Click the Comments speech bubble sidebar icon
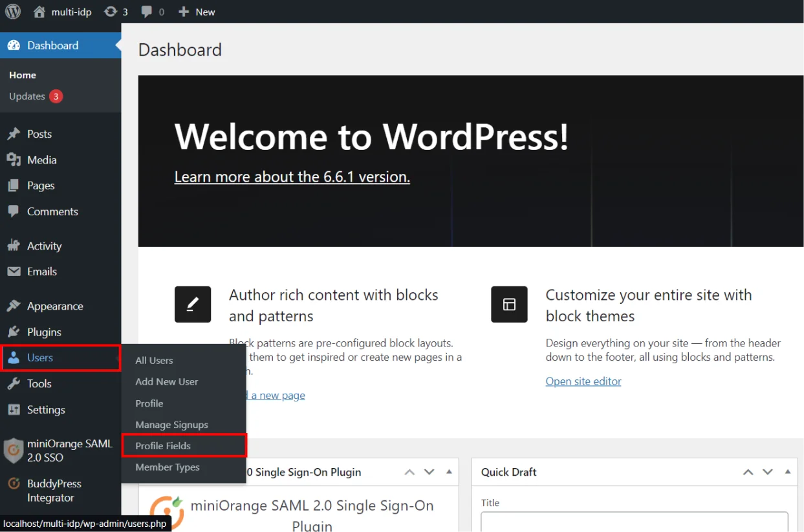The width and height of the screenshot is (804, 532). click(x=14, y=211)
